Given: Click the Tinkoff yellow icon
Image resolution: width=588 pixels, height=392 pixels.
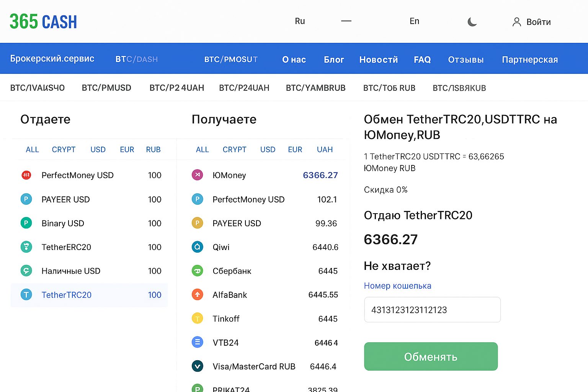Looking at the screenshot, I should click(197, 318).
